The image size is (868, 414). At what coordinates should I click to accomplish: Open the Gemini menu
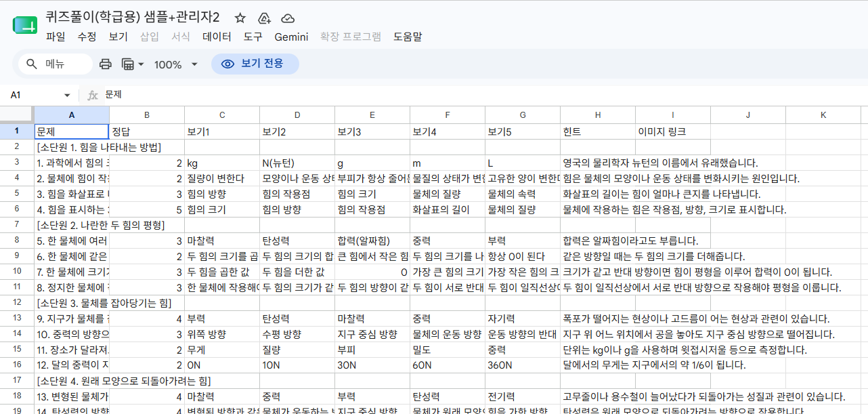291,37
